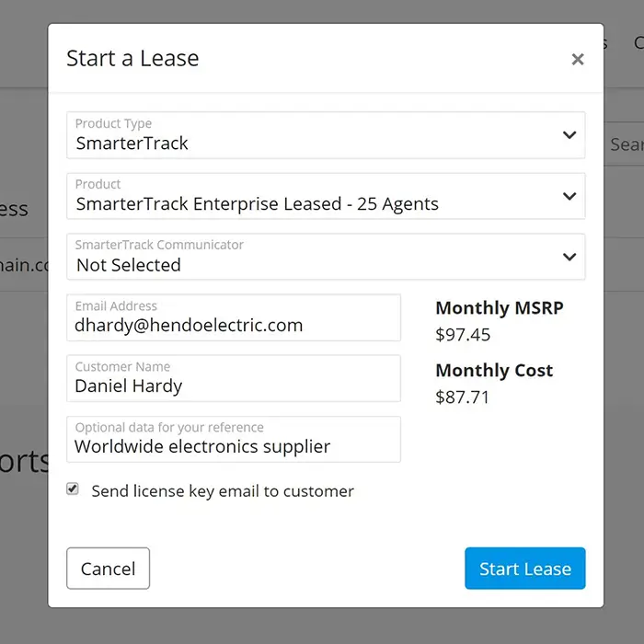
Task: Click the Monthly Cost heading
Action: [x=494, y=371]
